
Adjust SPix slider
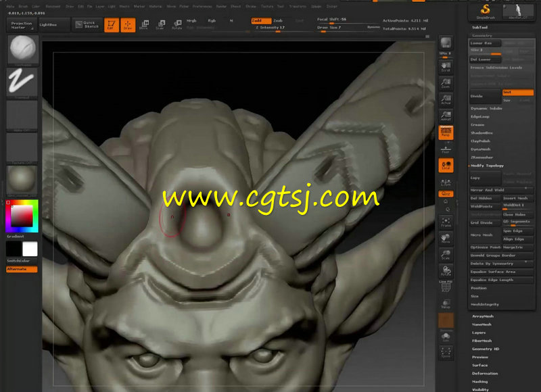click(x=446, y=55)
